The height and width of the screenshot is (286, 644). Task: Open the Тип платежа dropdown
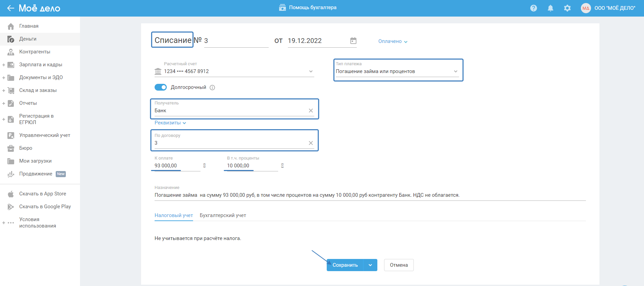tap(398, 71)
